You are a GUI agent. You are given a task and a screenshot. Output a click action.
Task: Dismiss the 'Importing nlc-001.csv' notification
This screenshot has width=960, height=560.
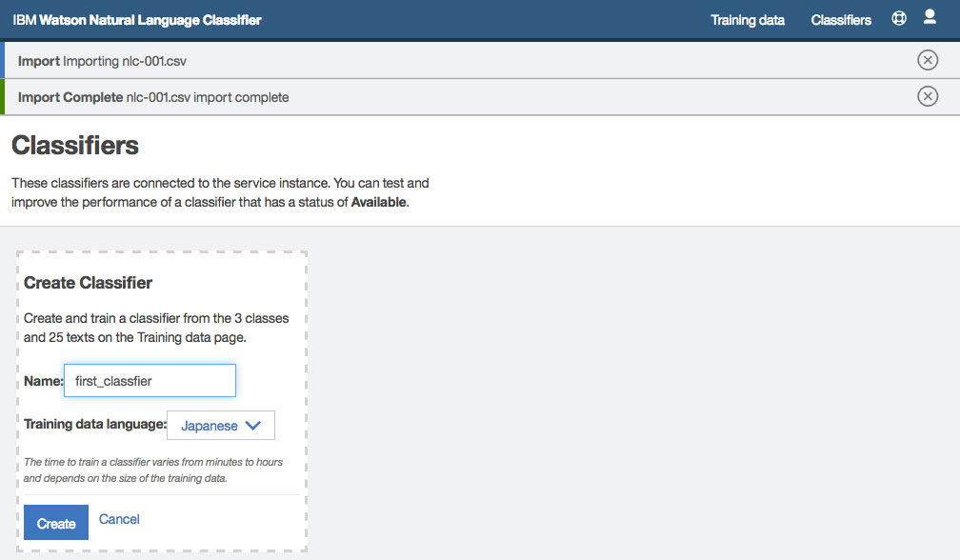pyautogui.click(x=928, y=60)
